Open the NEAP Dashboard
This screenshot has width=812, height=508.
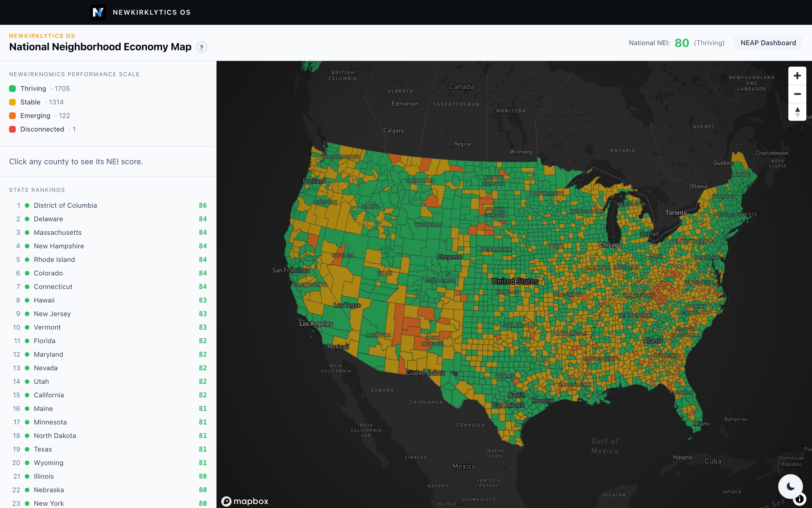[x=768, y=43]
